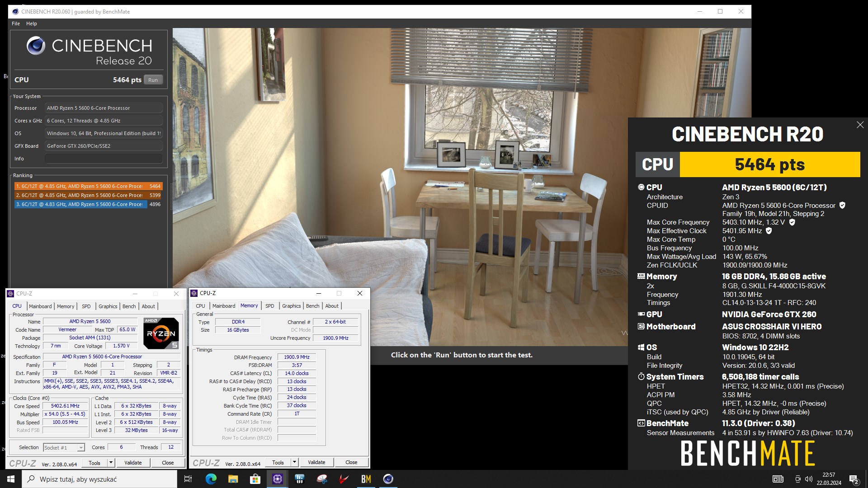Screen dimensions: 868x488
Task: Click the Memory module icon in BenchMate panel
Action: 641,276
